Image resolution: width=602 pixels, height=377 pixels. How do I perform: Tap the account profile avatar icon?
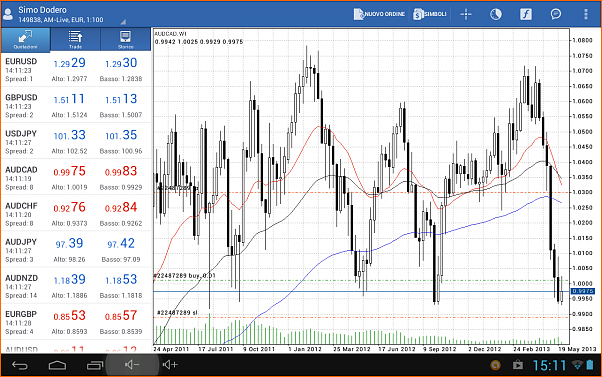click(8, 14)
